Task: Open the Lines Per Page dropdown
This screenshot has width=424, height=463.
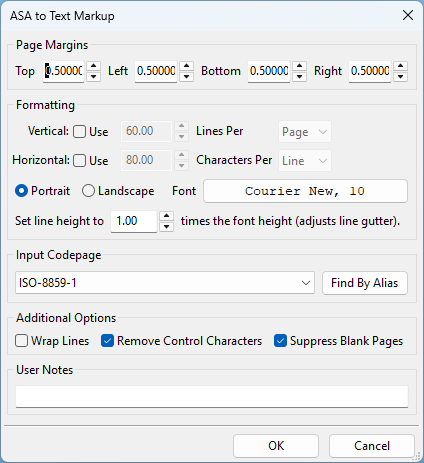Action: pos(305,132)
